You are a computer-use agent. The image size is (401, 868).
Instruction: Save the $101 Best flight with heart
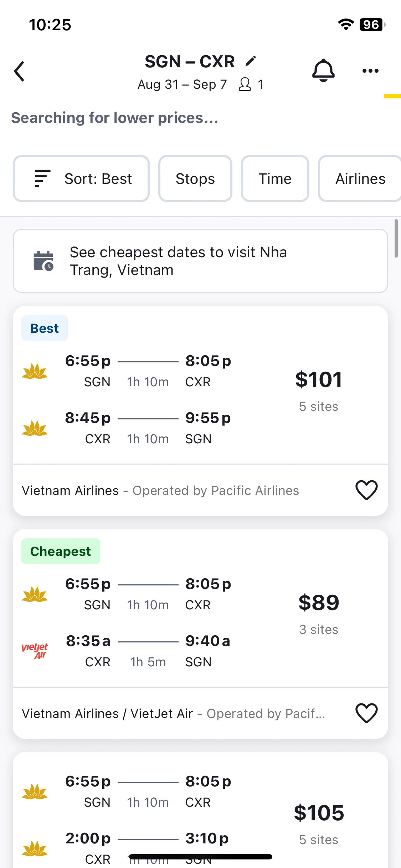[x=366, y=490]
